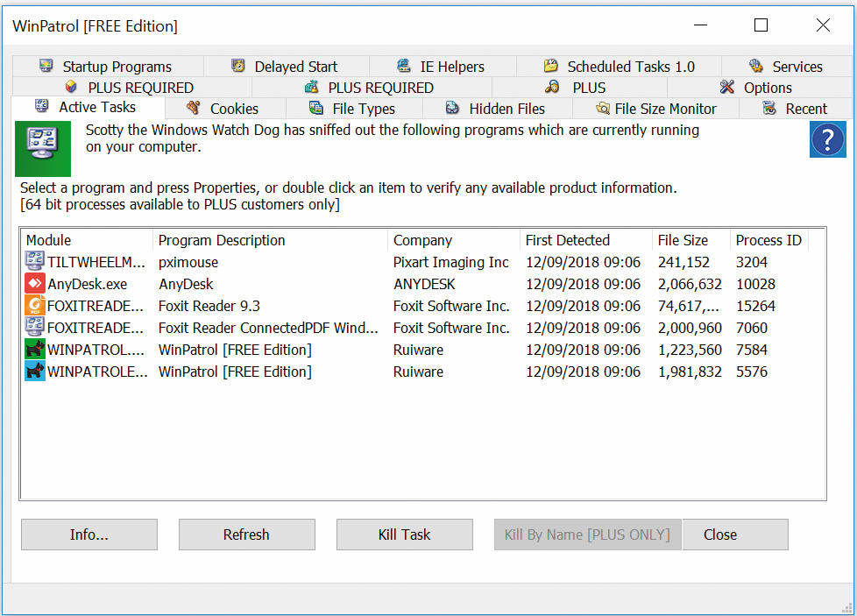This screenshot has width=857, height=616.
Task: Open the Services tab
Action: 787,66
